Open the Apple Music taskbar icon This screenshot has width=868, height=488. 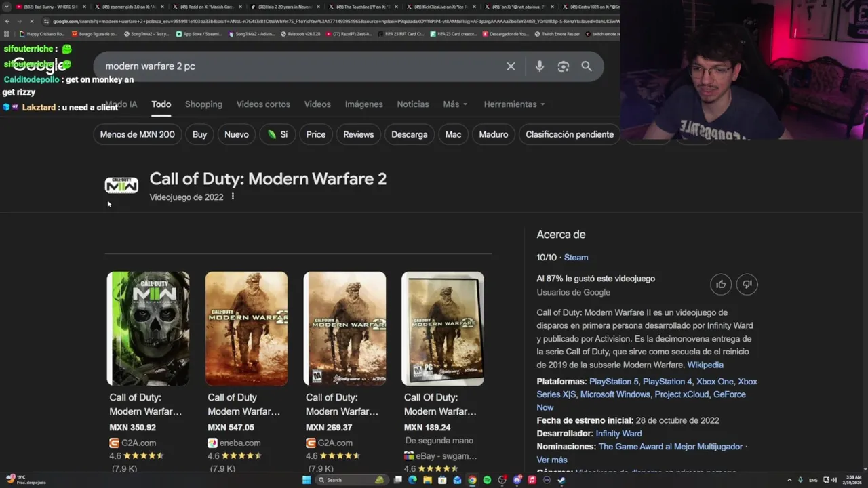(x=532, y=480)
